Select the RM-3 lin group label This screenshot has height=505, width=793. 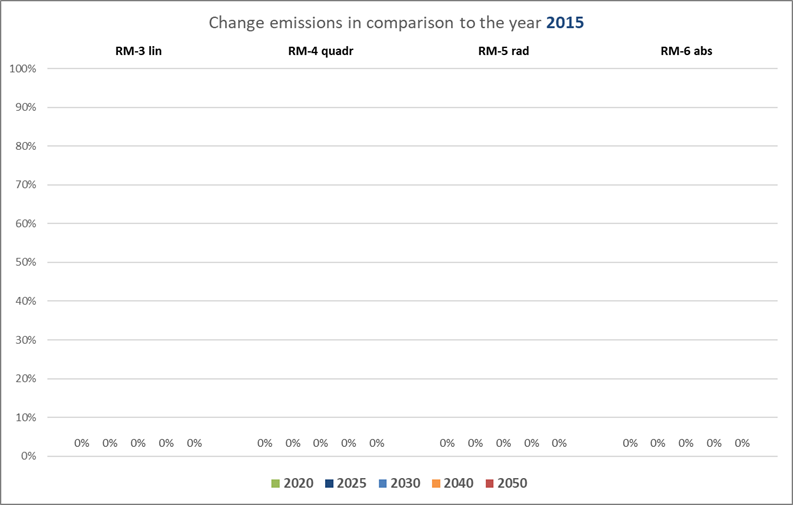138,50
